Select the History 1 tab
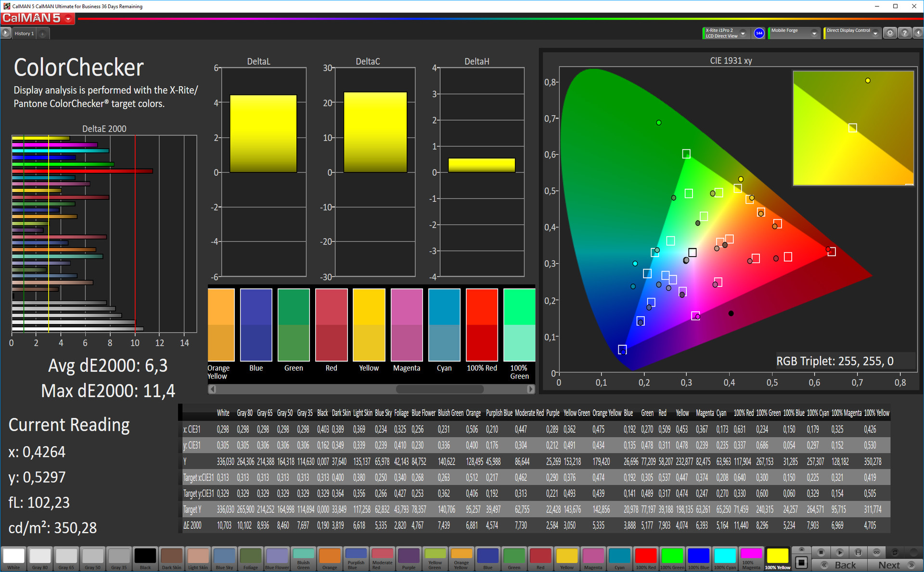Viewport: 924px width, 572px height. 24,34
